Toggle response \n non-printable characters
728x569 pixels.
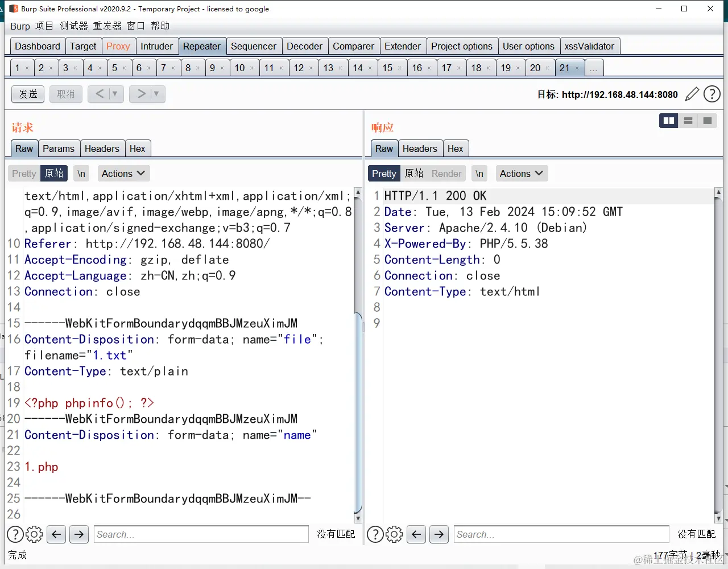[479, 174]
